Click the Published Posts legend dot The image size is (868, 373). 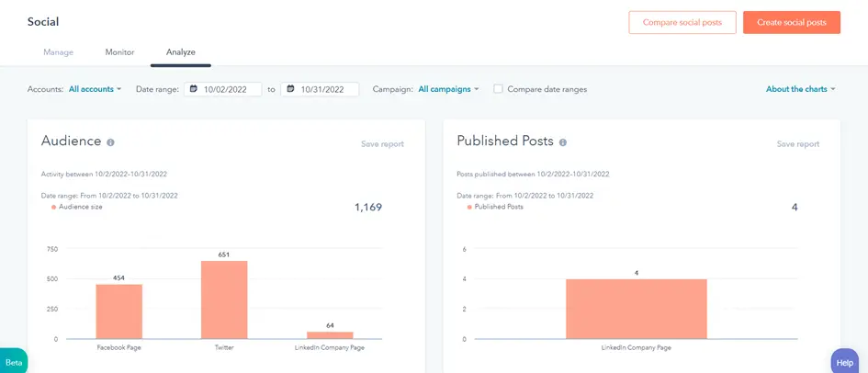coord(469,208)
